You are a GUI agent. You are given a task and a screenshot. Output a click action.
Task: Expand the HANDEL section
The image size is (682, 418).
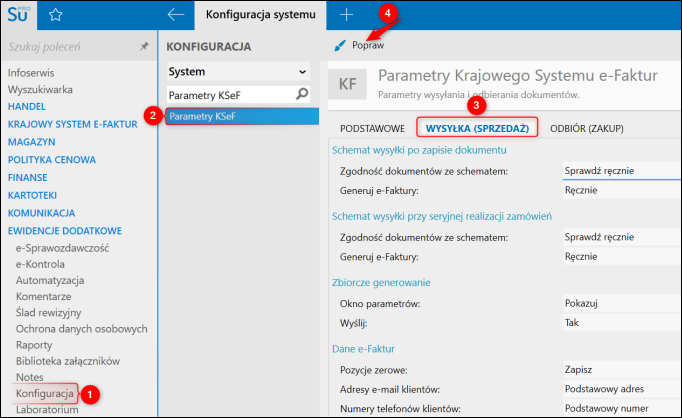pos(28,107)
